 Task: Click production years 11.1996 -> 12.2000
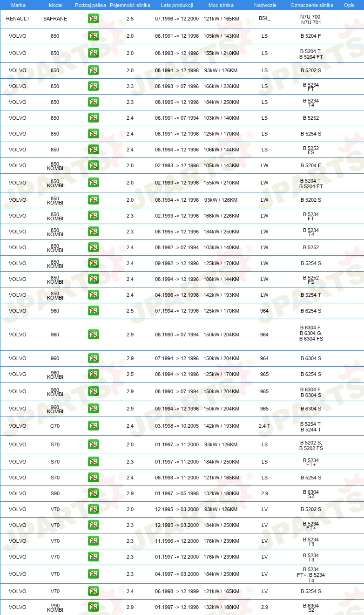click(x=177, y=541)
